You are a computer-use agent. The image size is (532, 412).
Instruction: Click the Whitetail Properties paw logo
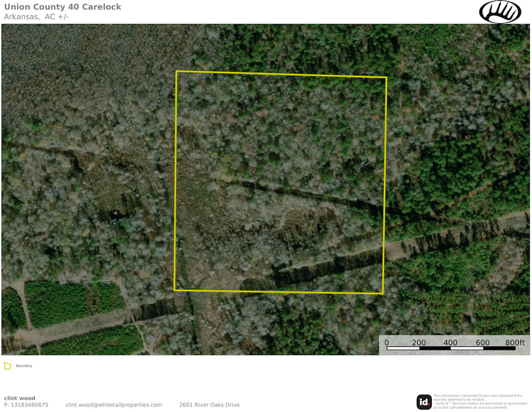500,12
